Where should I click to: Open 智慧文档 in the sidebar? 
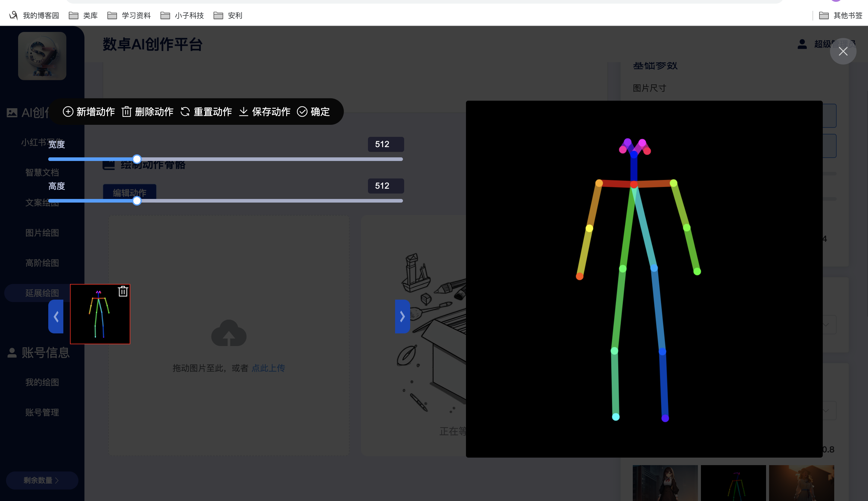[42, 172]
